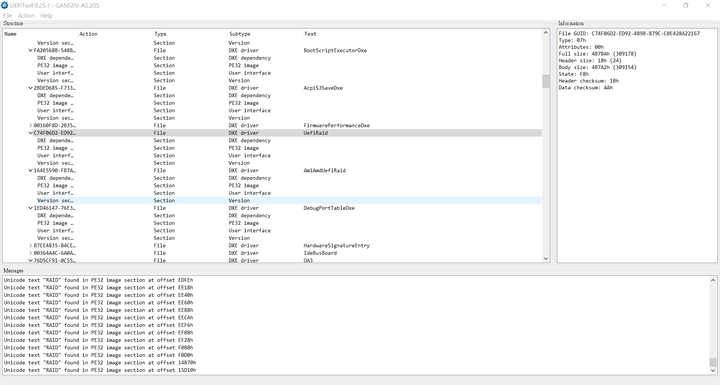The image size is (720, 385).
Task: Select the UefiRaid file row
Action: tap(272, 133)
